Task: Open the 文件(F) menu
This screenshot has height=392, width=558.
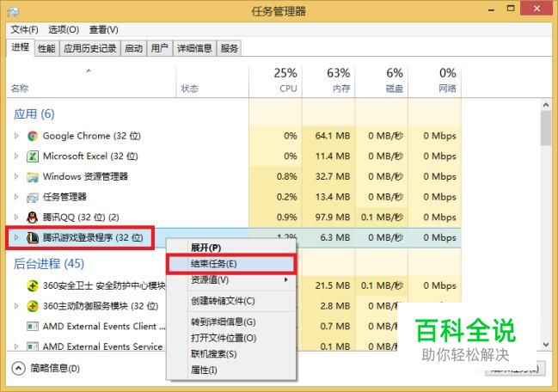Action: pyautogui.click(x=25, y=29)
